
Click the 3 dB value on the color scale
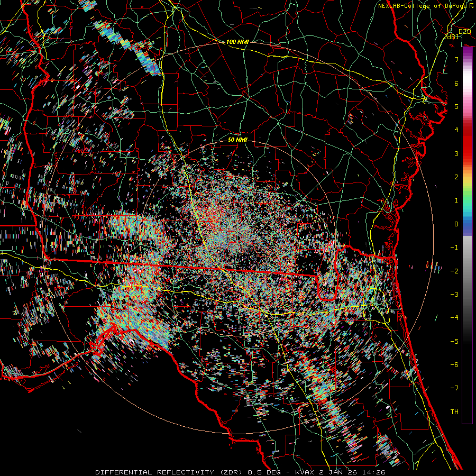pyautogui.click(x=456, y=153)
